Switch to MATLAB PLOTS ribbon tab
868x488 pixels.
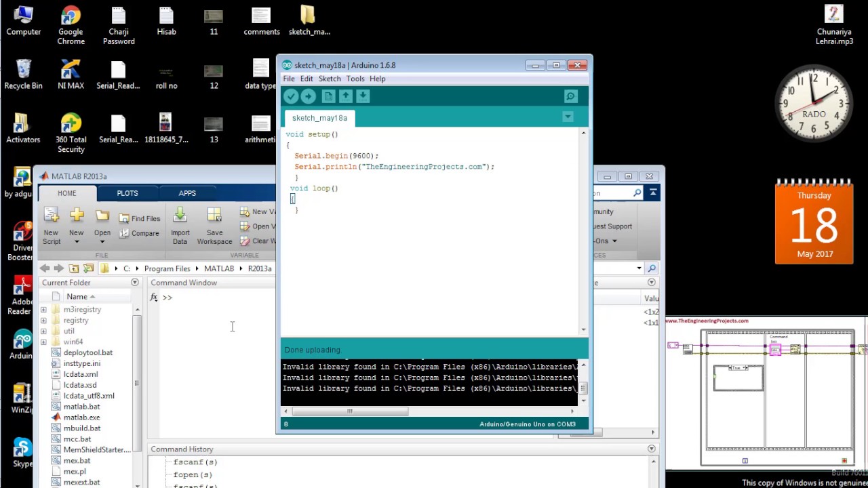point(127,193)
